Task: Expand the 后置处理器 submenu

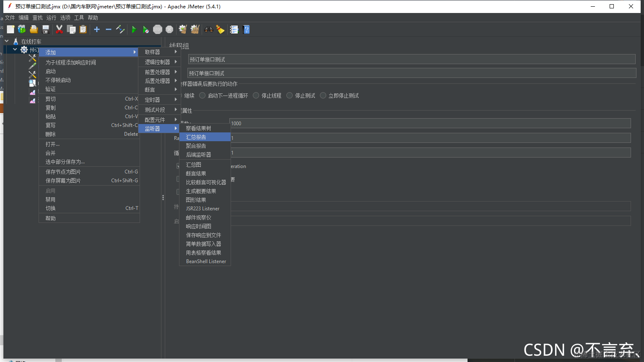Action: click(x=160, y=81)
